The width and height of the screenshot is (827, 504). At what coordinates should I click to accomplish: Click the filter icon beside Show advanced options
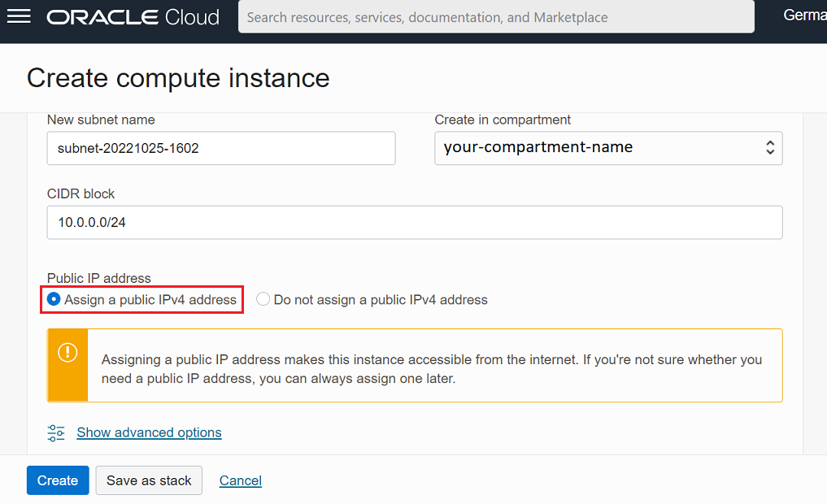[55, 432]
